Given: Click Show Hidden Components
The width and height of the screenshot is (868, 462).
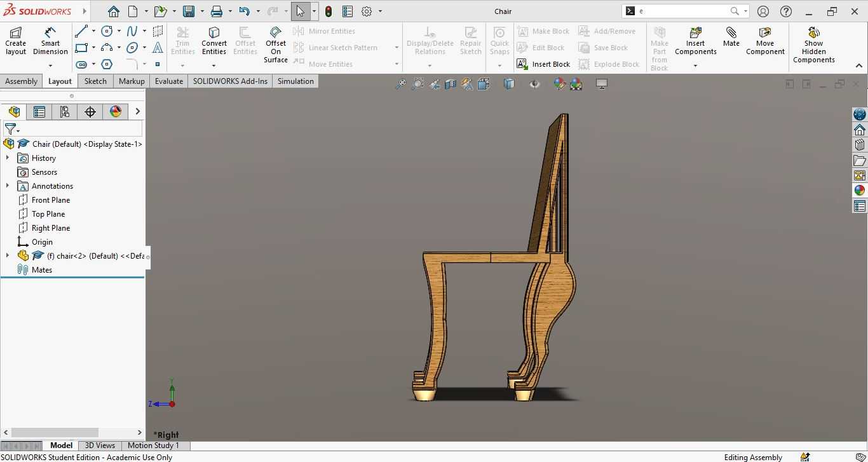Looking at the screenshot, I should click(x=813, y=45).
